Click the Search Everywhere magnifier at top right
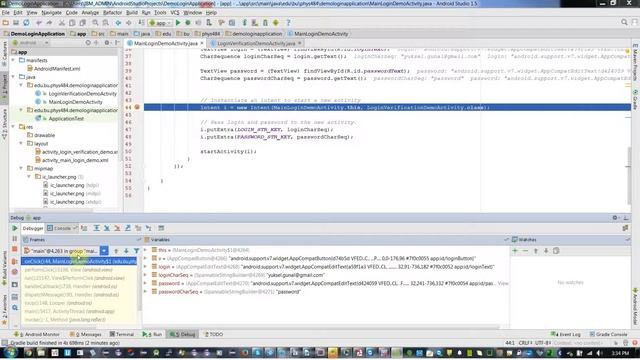The width and height of the screenshot is (640, 360). coord(624,22)
